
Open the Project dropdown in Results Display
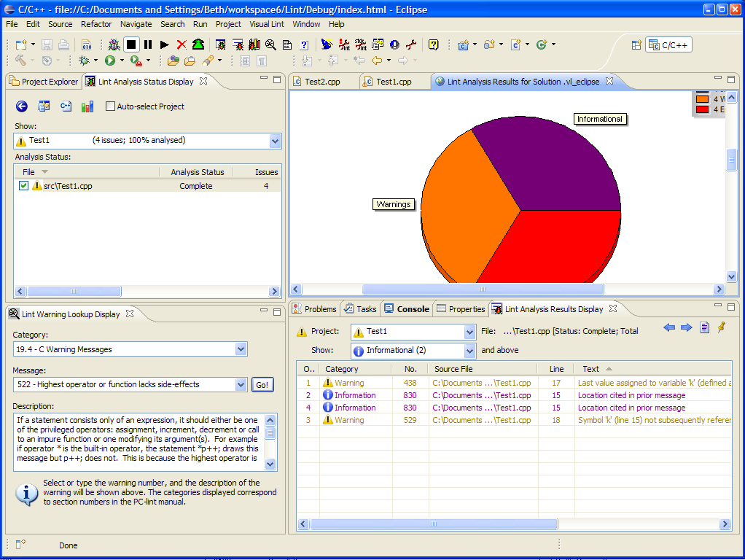coord(469,332)
